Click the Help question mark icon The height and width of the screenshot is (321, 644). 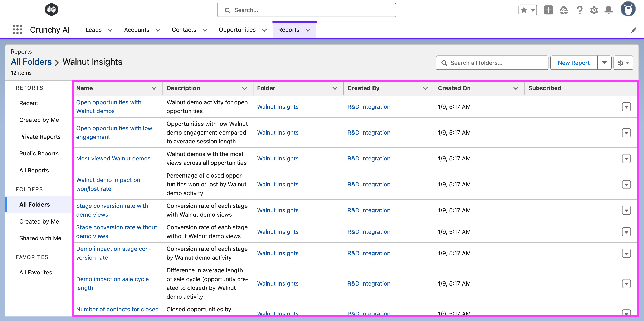pyautogui.click(x=580, y=10)
